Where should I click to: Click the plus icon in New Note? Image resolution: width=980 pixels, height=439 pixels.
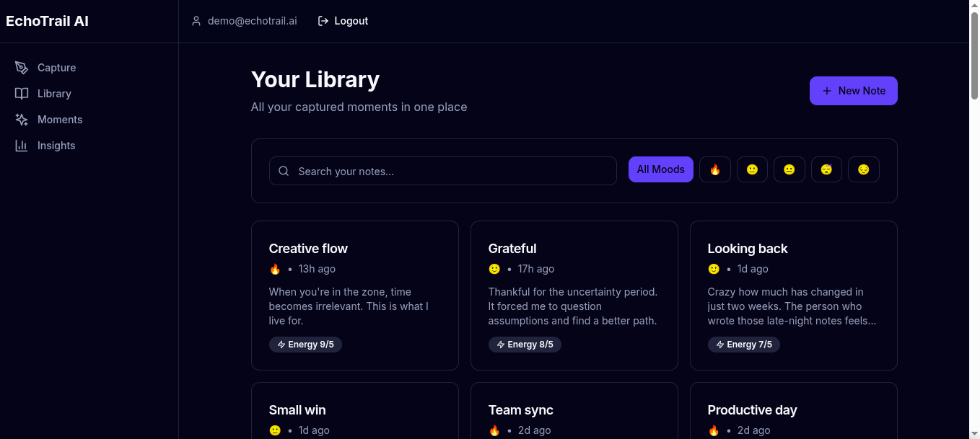(827, 91)
